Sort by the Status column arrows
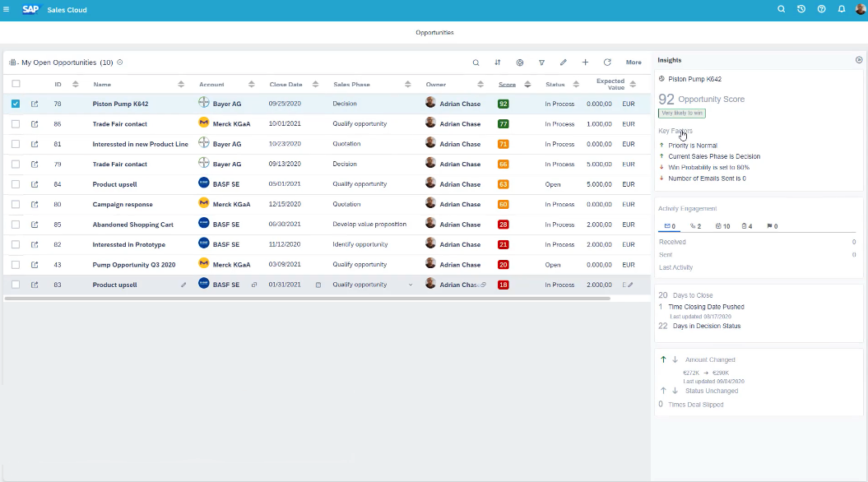 coord(576,84)
